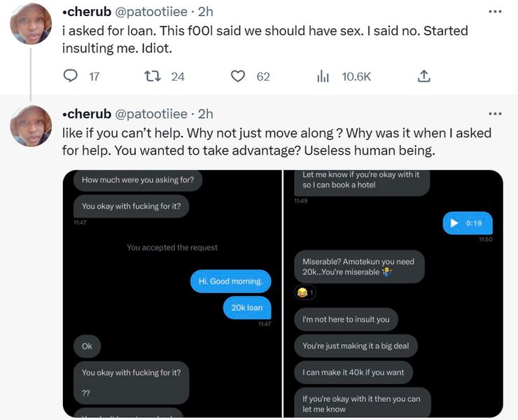Click the 17 replies count

[94, 77]
